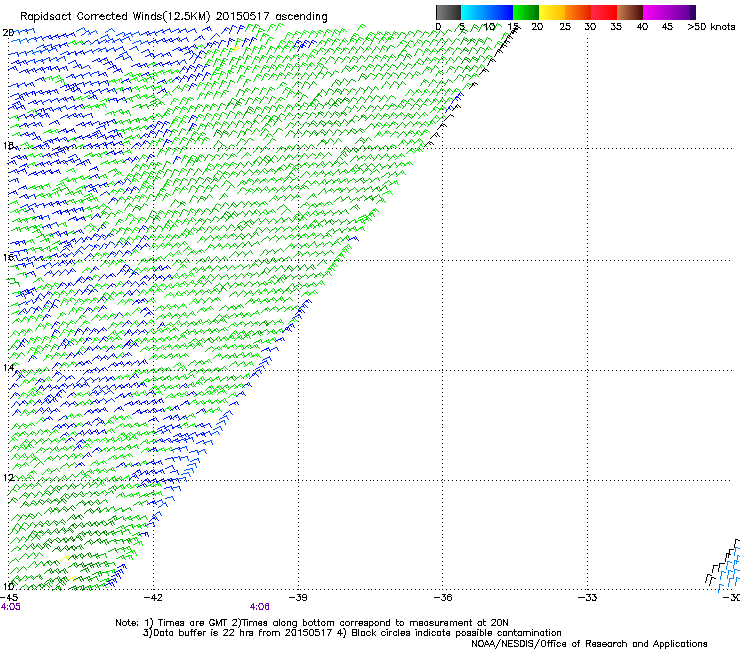
Task: Select the gray 0-5 knots legend swatch
Action: point(448,12)
